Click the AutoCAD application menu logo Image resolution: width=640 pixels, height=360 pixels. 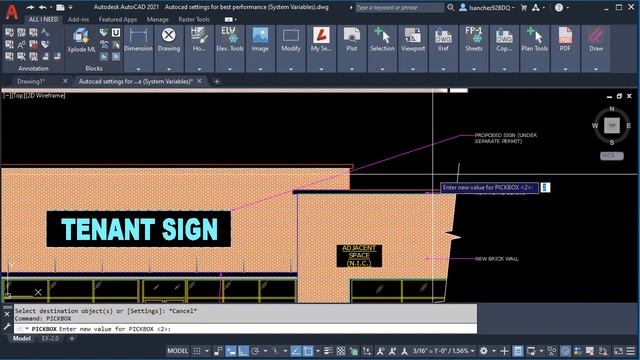12,11
